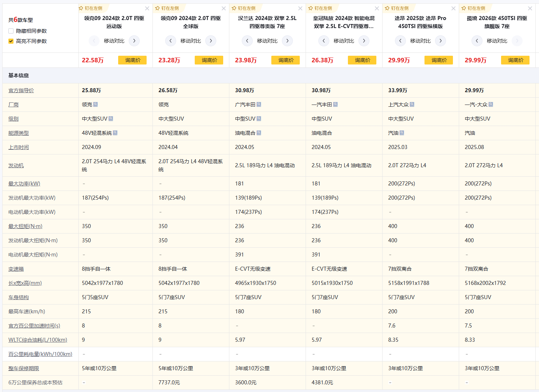Remove 领克09 运动版 from the comparison
Image resolution: width=539 pixels, height=392 pixels.
point(147,8)
